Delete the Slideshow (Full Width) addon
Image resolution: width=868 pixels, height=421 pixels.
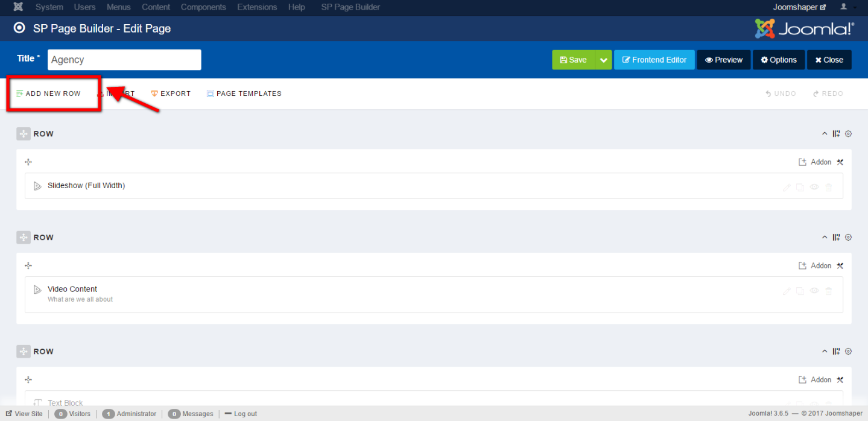click(x=828, y=188)
